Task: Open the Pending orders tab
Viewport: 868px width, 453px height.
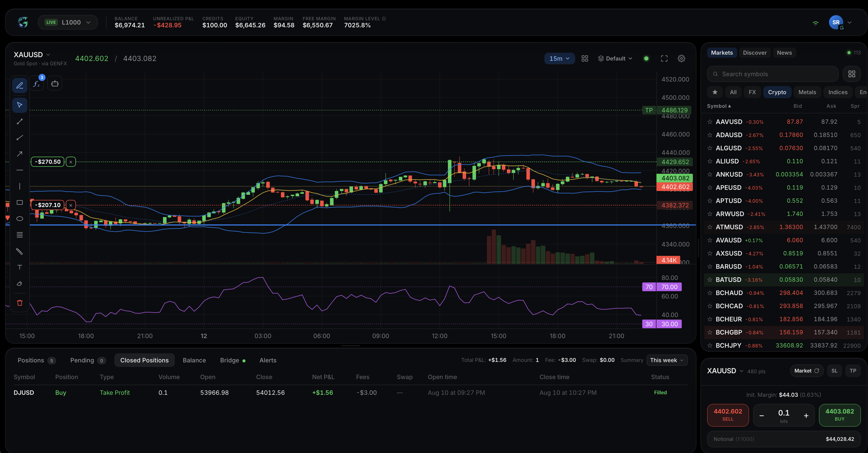Action: tap(88, 360)
